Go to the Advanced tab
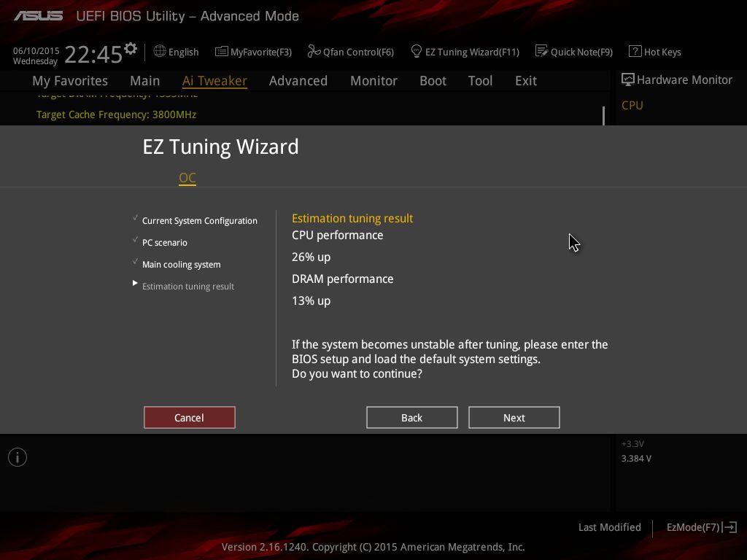Image resolution: width=747 pixels, height=560 pixels. (x=298, y=81)
